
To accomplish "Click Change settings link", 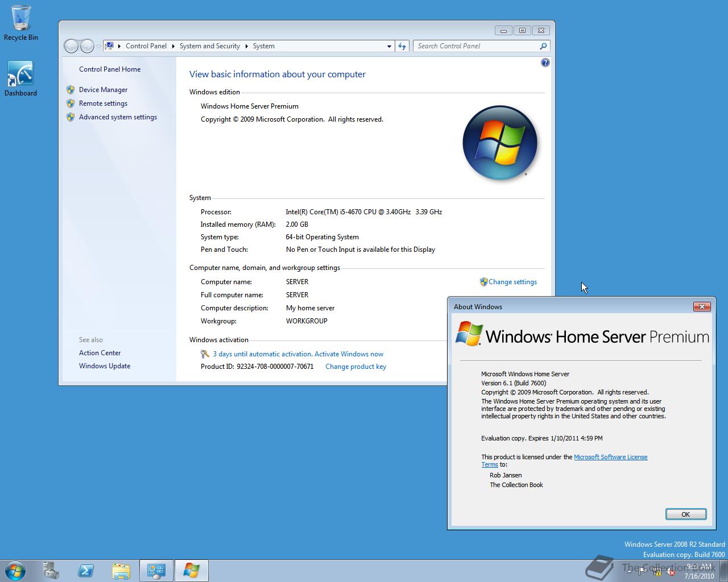I will (x=512, y=282).
